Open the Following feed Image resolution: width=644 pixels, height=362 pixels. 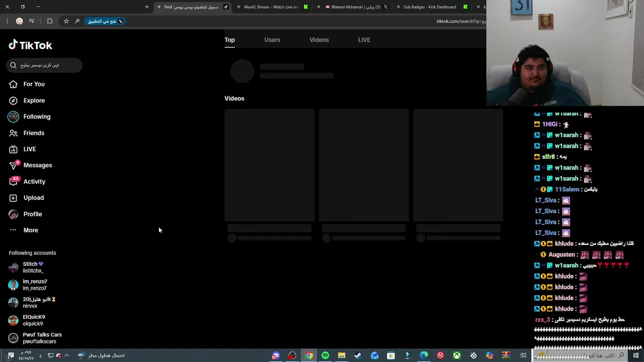pyautogui.click(x=37, y=117)
